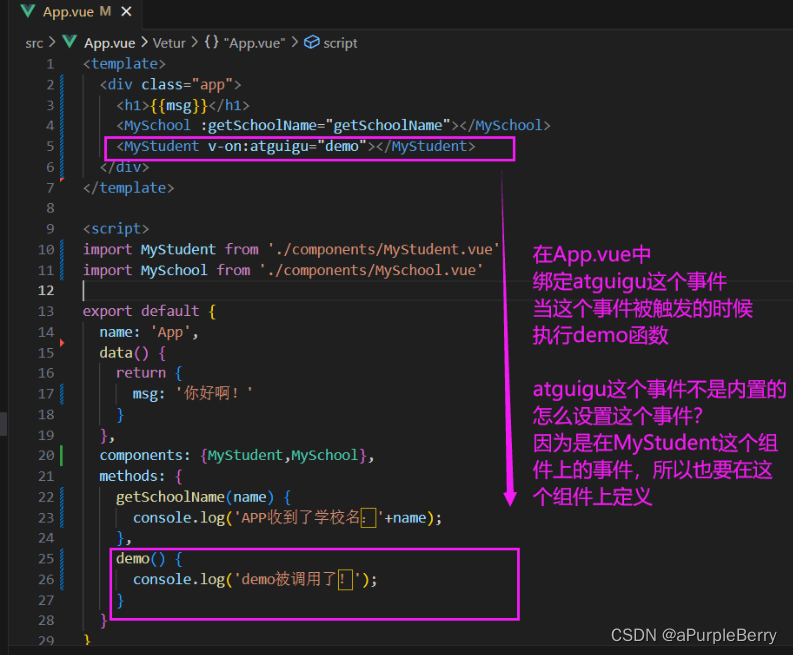The height and width of the screenshot is (655, 793).
Task: Click getSchoolName(name) method definition
Action: pyautogui.click(x=203, y=498)
